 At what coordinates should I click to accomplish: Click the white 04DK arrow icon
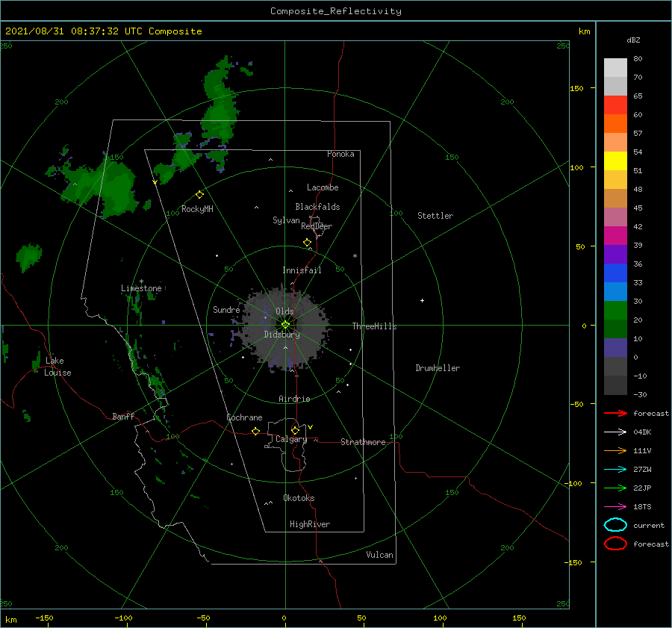coord(615,432)
